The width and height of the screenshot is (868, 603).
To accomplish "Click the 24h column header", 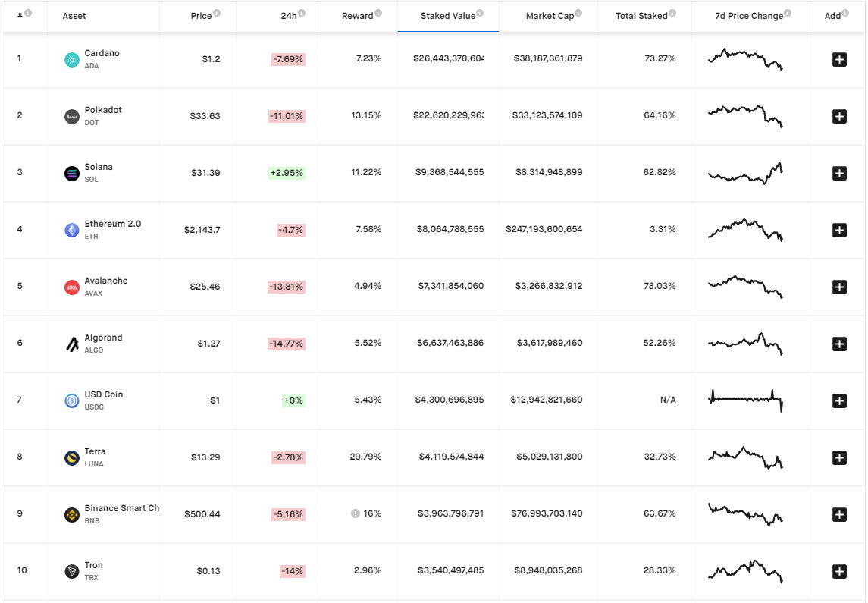I will coord(288,16).
